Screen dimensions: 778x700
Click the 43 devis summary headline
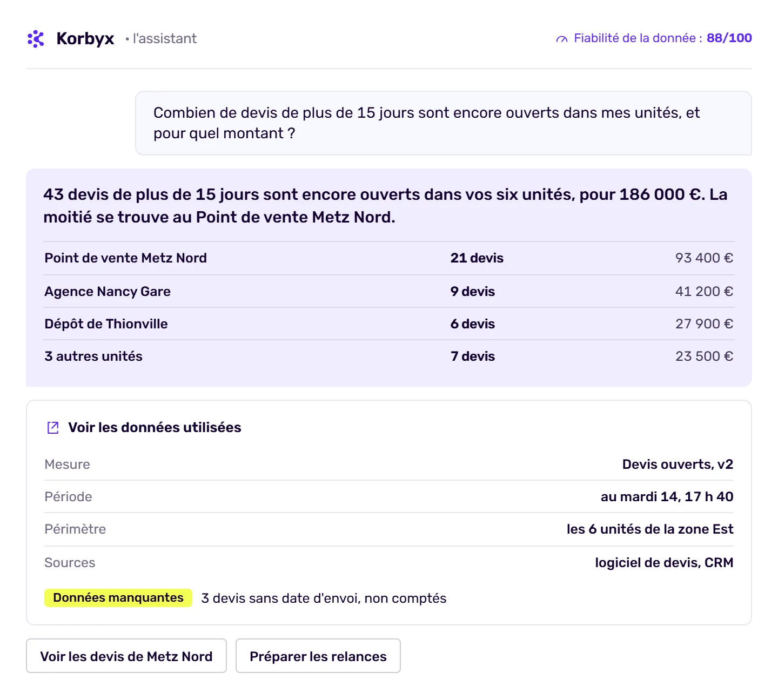[x=385, y=206]
